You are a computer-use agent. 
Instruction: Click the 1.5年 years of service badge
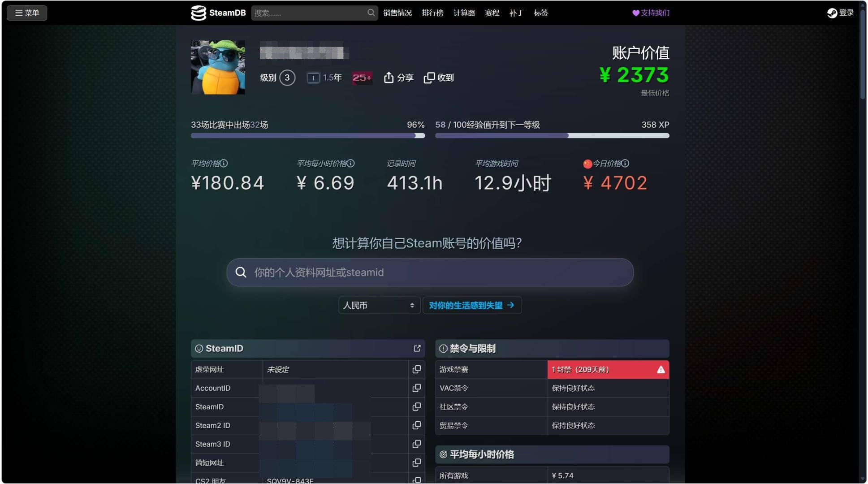coord(324,78)
